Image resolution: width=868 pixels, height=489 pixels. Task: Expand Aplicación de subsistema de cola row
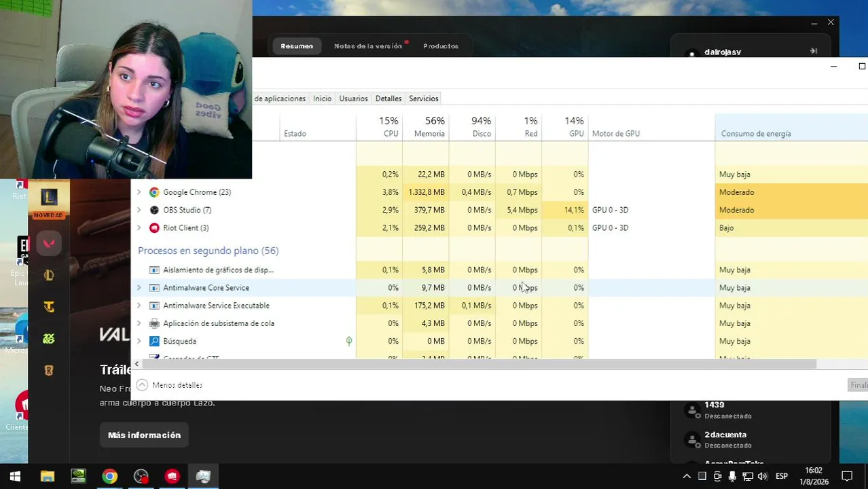(x=139, y=323)
